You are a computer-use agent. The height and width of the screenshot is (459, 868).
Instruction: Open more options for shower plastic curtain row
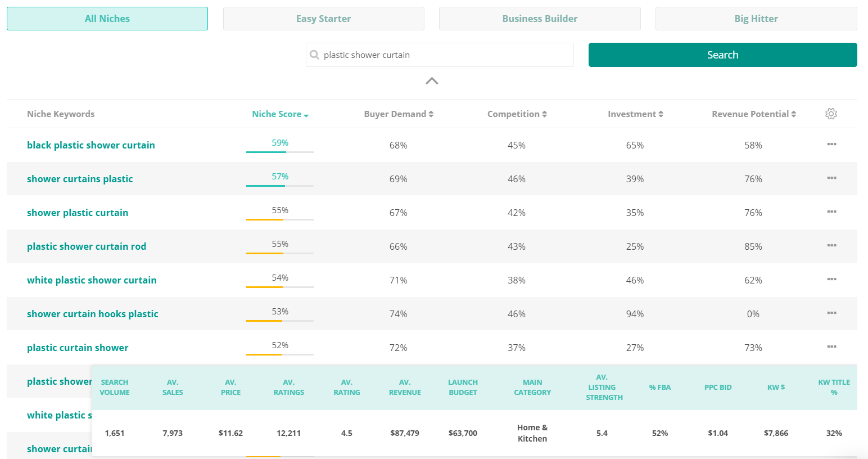click(x=831, y=212)
